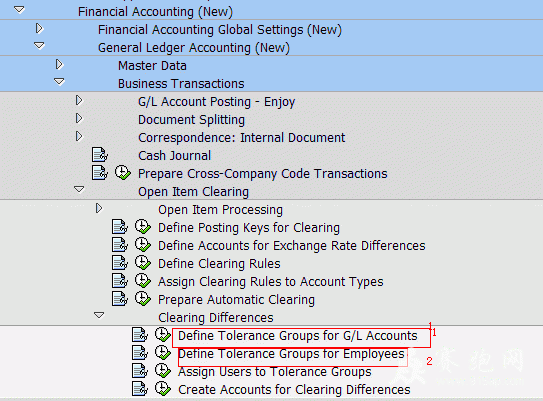Open documentation icon for Cash Journal
Screen dimensions: 543x401
100,155
